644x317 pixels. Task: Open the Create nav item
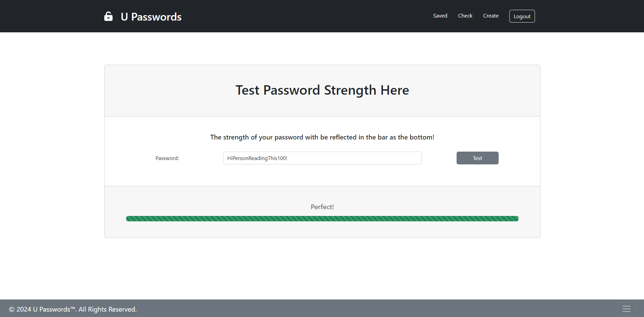pyautogui.click(x=491, y=16)
